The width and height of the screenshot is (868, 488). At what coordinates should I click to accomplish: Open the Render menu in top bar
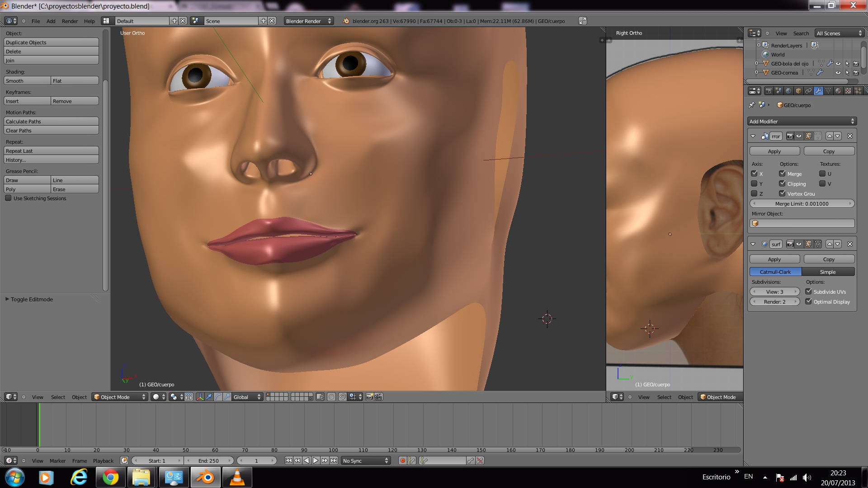(70, 21)
